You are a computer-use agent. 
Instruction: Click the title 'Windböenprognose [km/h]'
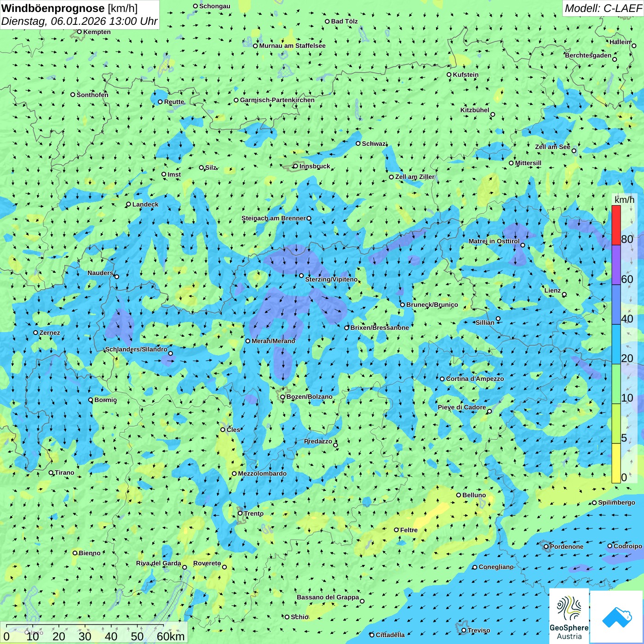pos(69,8)
